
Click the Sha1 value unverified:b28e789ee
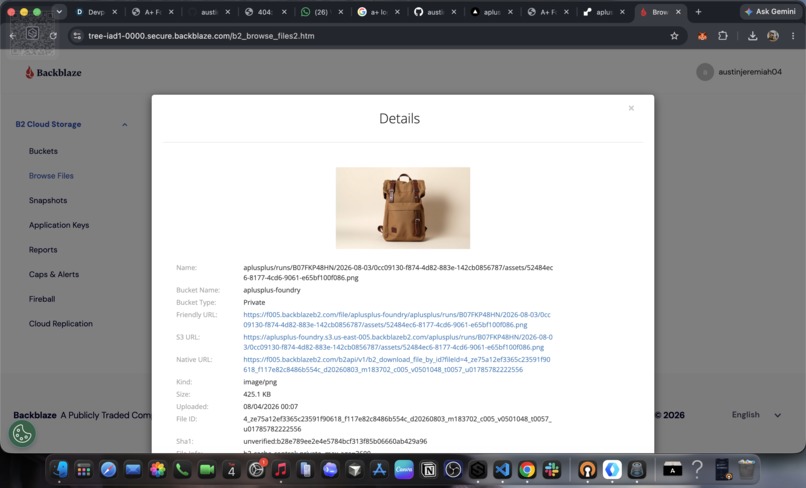[x=335, y=441]
